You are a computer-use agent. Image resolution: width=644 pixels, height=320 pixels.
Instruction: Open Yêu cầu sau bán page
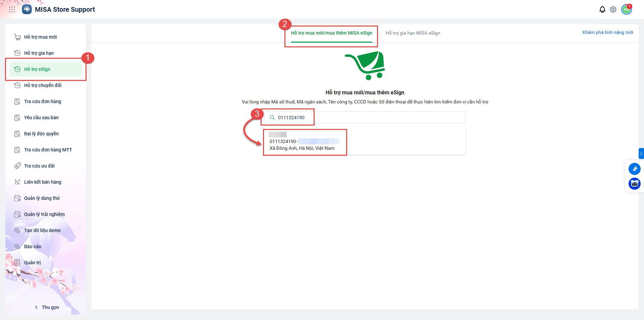click(46, 118)
